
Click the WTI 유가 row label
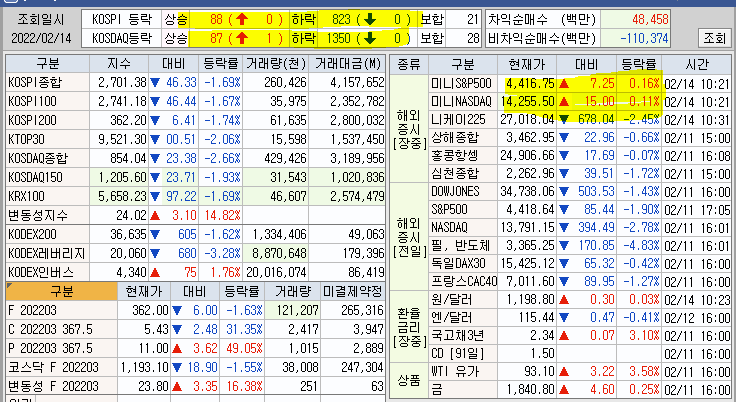pyautogui.click(x=455, y=372)
